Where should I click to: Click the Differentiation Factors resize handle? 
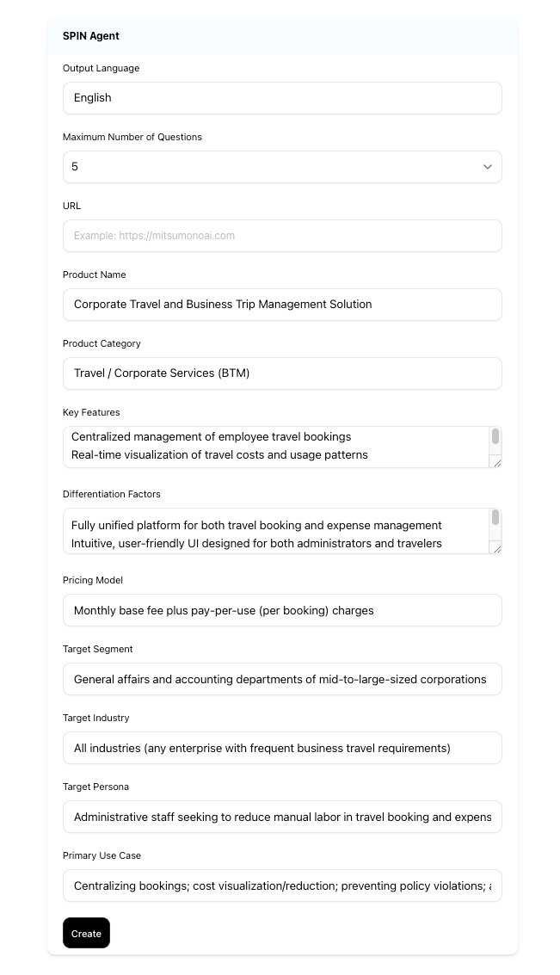pos(496,548)
